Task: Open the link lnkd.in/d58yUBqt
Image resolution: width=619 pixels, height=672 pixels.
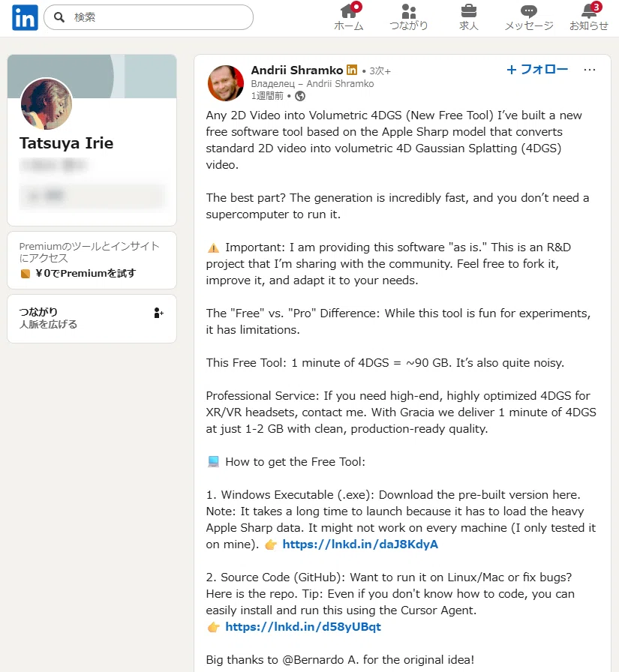Action: click(x=303, y=627)
